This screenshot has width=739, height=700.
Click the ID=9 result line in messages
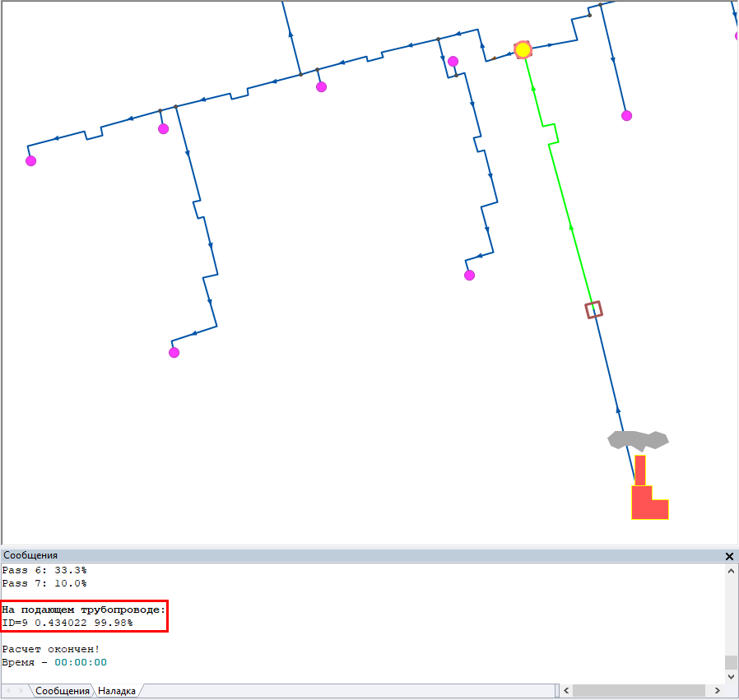pos(67,624)
